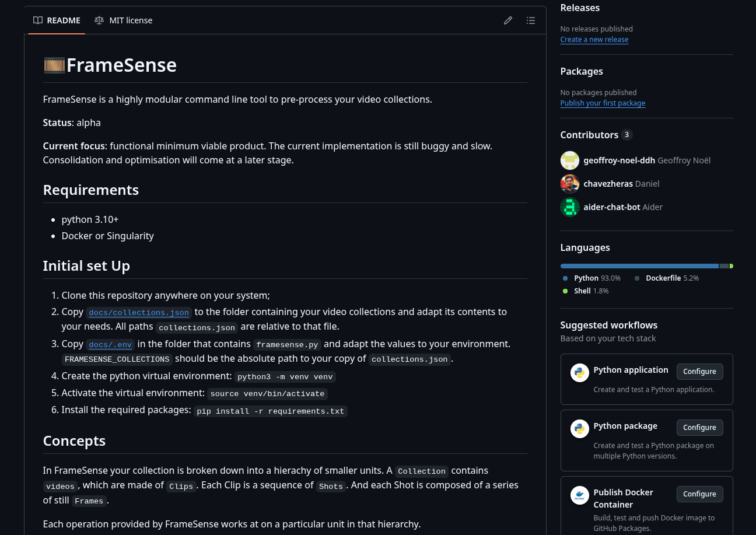The image size is (756, 535).
Task: Click aider-chat-bot avatar
Action: (x=570, y=207)
